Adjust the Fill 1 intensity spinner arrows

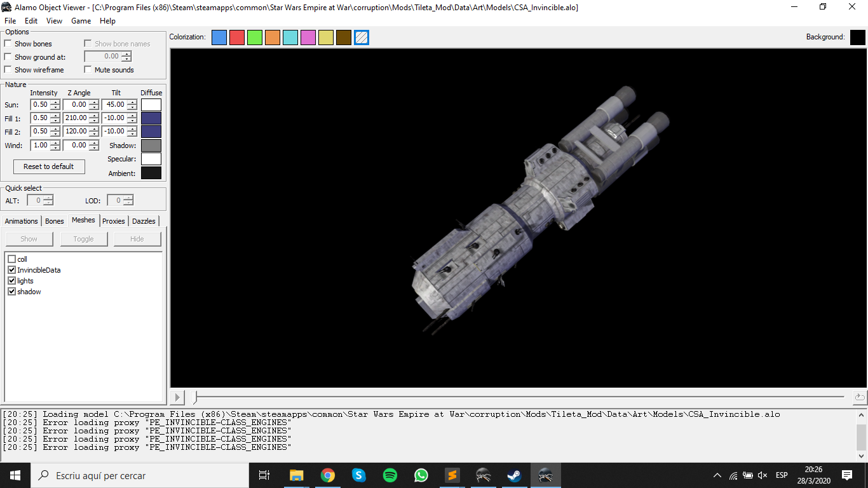(x=55, y=118)
